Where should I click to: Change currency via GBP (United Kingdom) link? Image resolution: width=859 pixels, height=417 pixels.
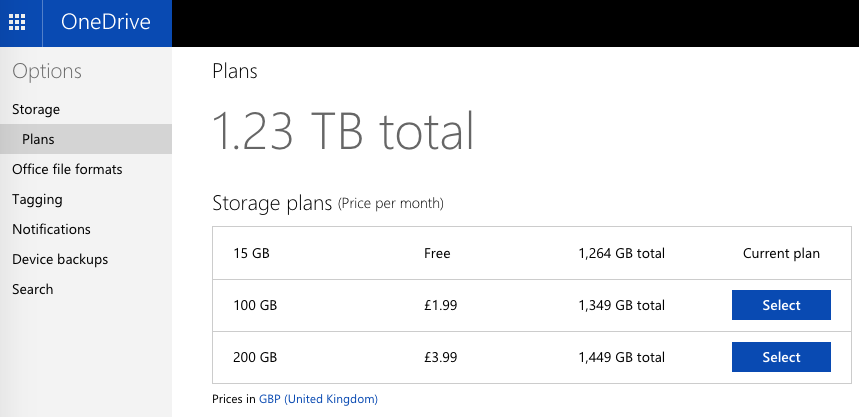(x=318, y=399)
